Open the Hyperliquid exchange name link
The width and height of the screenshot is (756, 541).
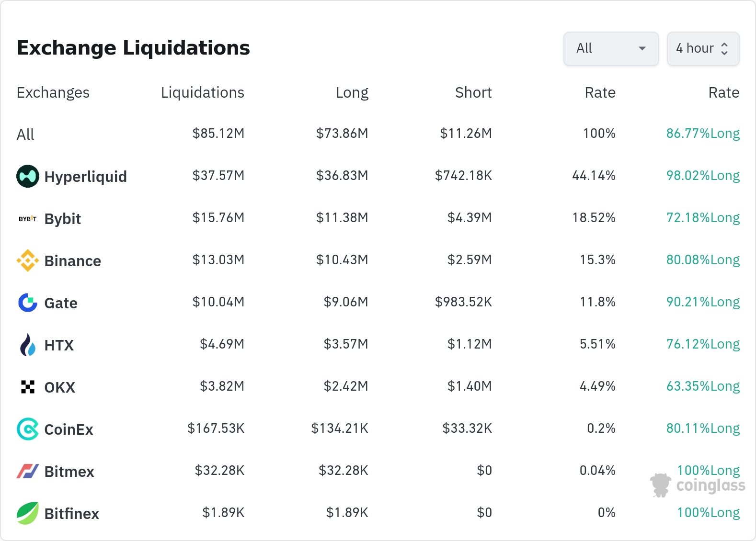coord(85,177)
